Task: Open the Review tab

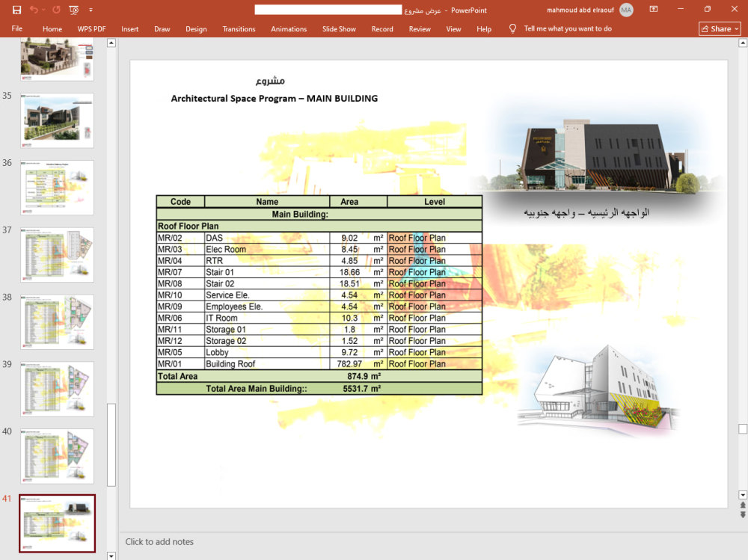Action: (420, 28)
